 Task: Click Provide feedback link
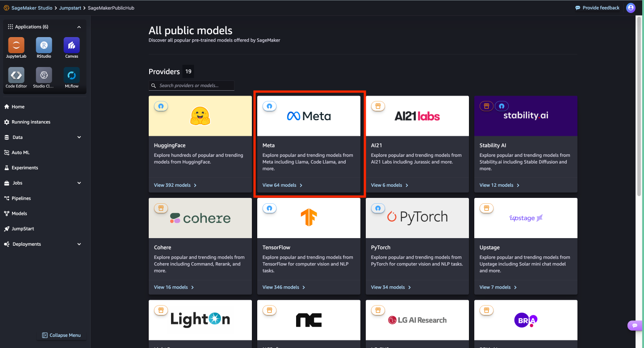click(x=598, y=8)
